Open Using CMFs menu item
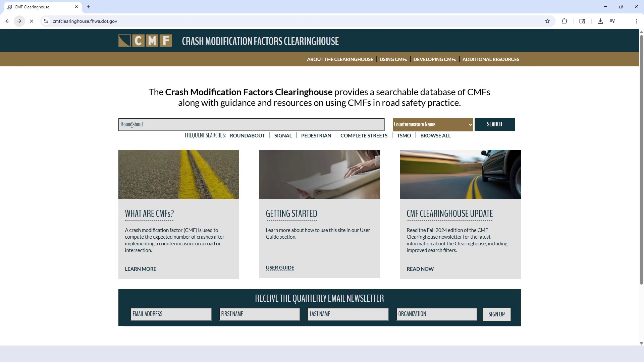The image size is (644, 362). click(393, 59)
